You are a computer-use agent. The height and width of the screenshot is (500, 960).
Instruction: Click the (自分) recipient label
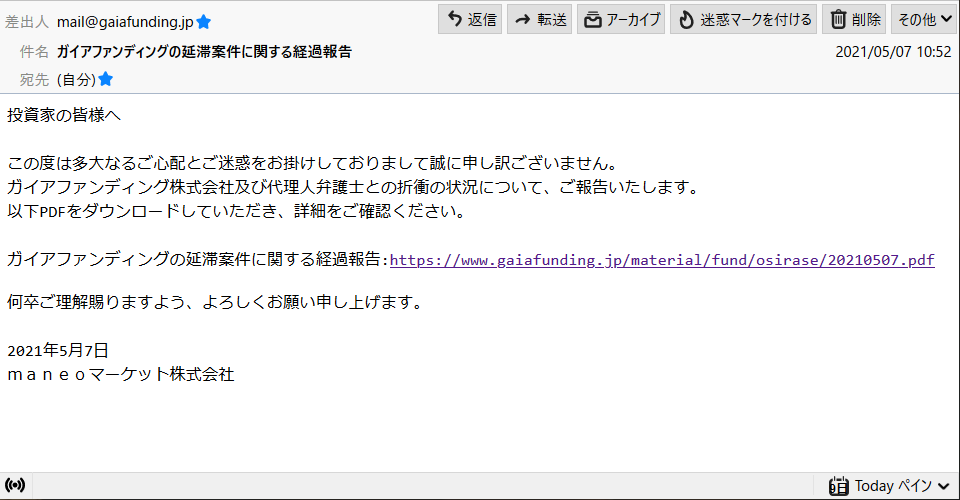pos(76,80)
